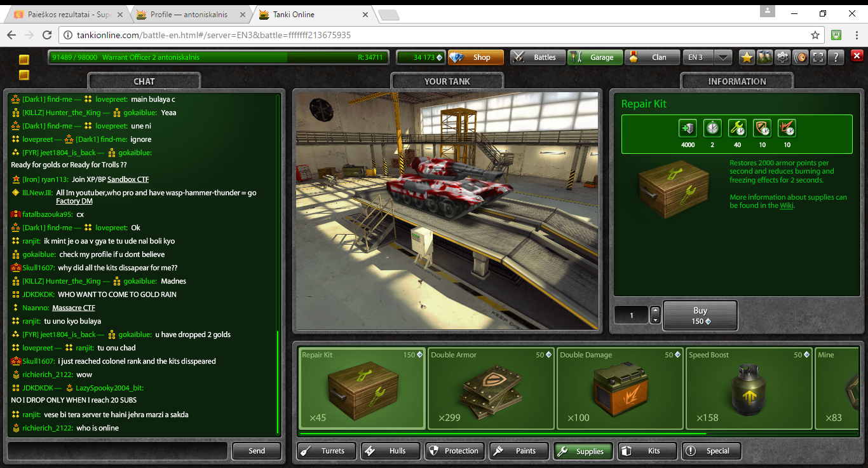The height and width of the screenshot is (468, 868).
Task: Switch to Kits garage category
Action: coord(648,451)
